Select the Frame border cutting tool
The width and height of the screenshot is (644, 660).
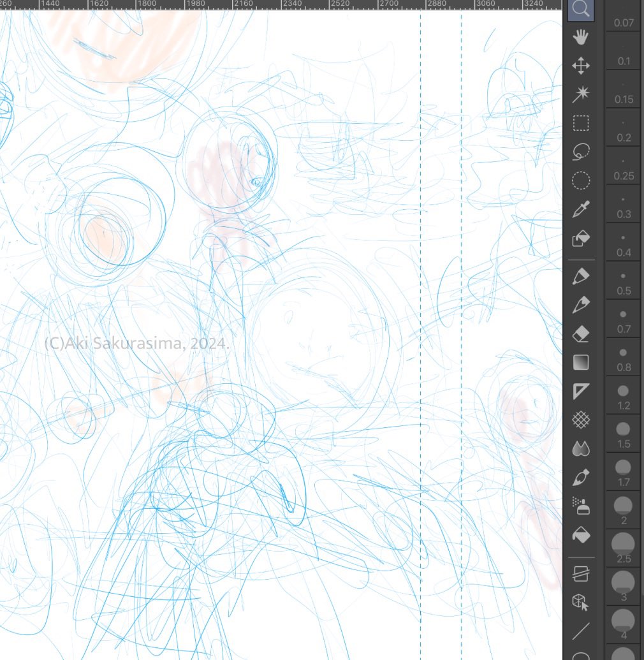(581, 573)
